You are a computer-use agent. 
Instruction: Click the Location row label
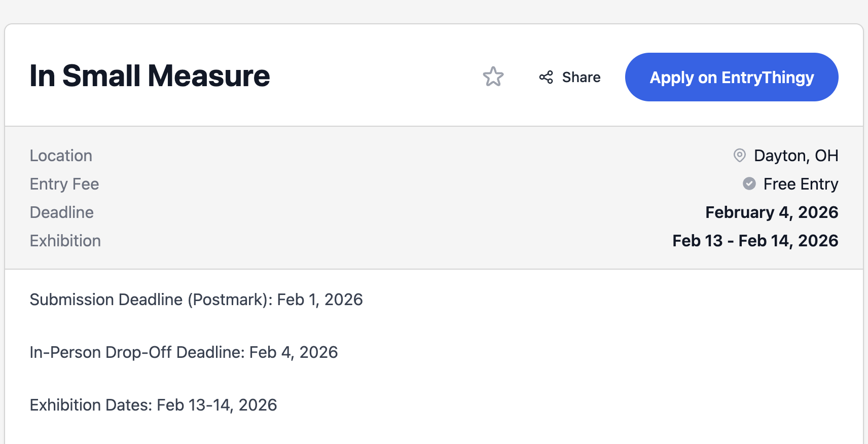pos(61,156)
